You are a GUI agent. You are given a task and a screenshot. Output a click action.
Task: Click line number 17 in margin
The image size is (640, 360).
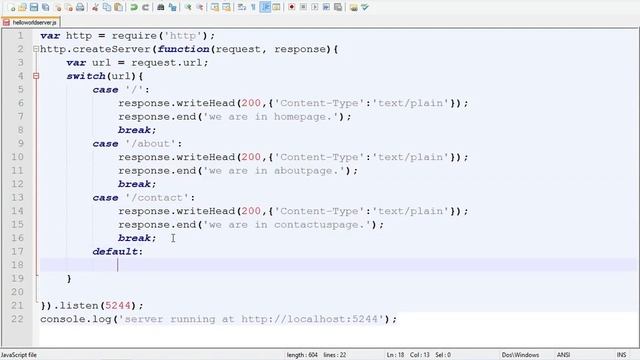(x=17, y=251)
